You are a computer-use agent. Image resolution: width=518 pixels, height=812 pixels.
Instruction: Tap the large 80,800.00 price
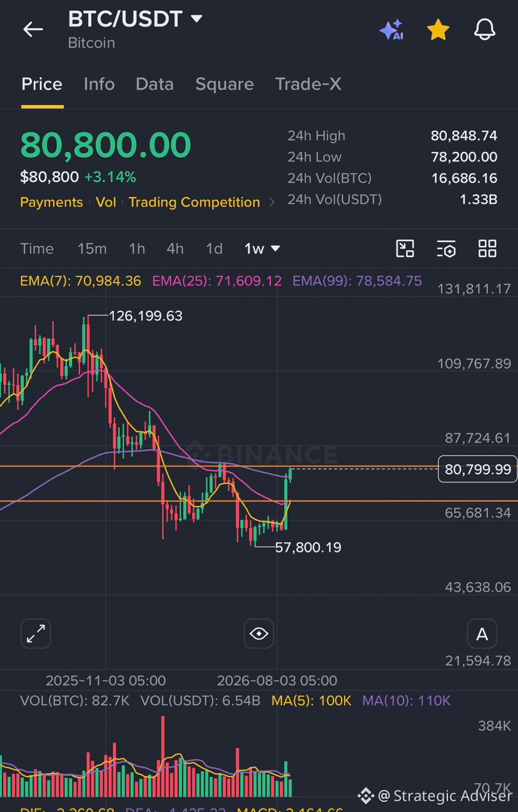[x=106, y=145]
